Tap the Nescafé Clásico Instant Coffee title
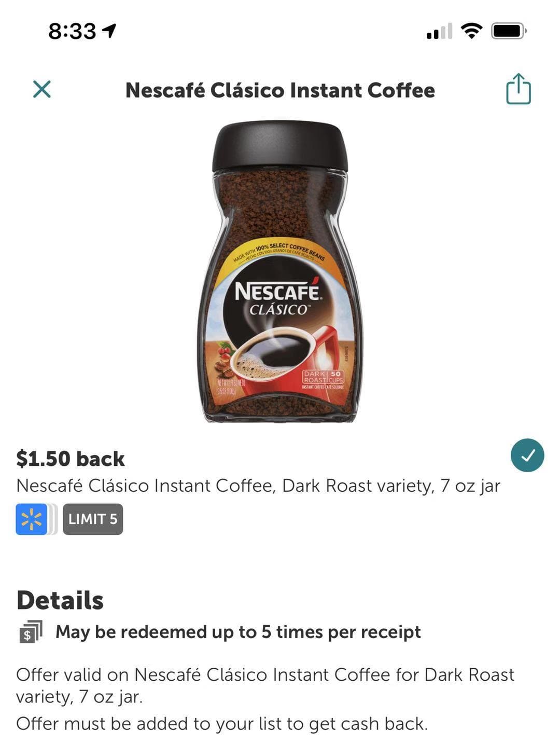 [280, 90]
